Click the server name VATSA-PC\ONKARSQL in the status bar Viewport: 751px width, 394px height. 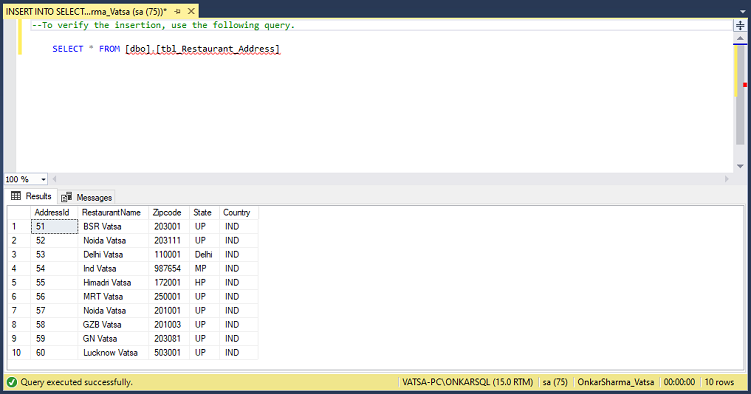pos(467,382)
